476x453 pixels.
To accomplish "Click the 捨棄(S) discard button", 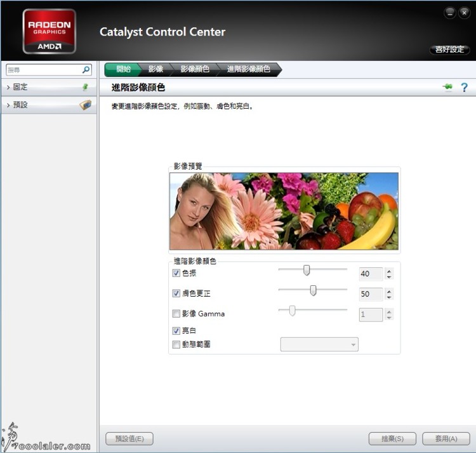I will (x=392, y=439).
